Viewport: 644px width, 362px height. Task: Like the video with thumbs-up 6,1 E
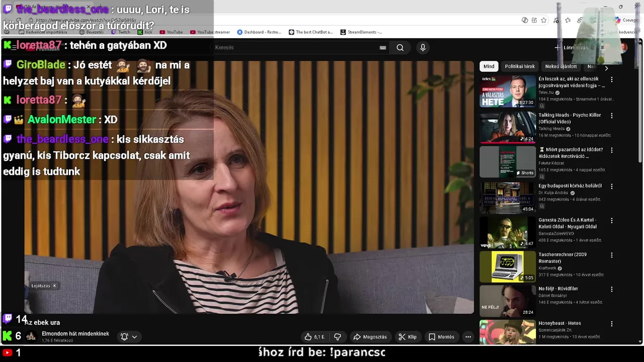coord(314,337)
